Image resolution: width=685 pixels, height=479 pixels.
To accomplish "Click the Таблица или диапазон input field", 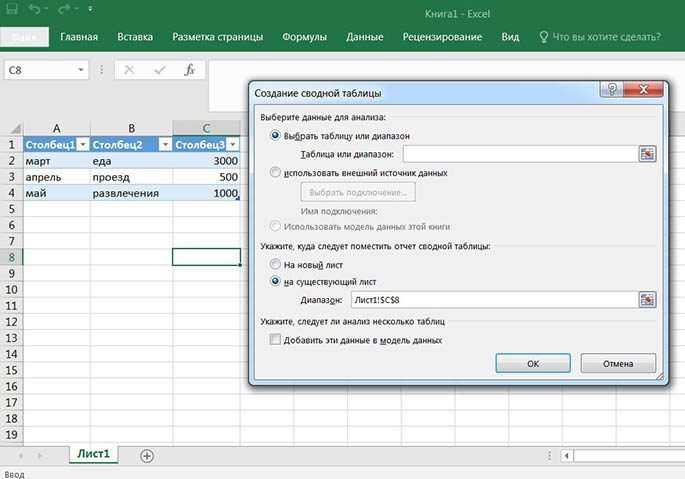I will (x=520, y=154).
